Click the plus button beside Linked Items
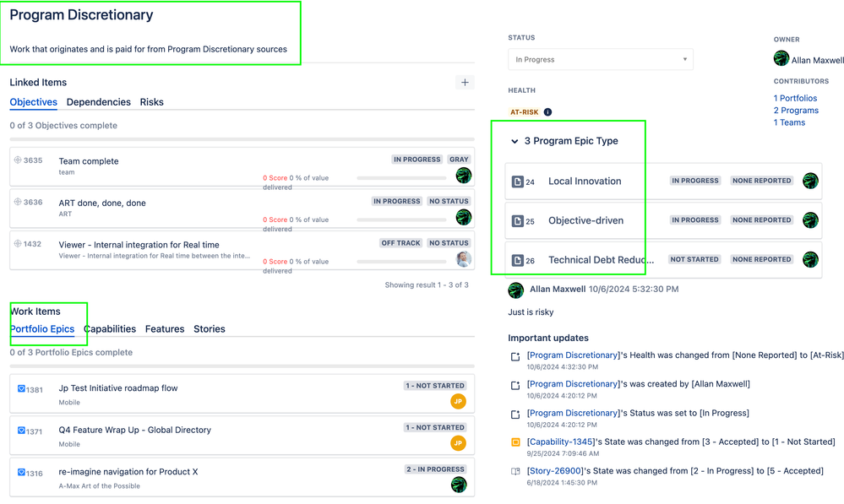 click(465, 82)
